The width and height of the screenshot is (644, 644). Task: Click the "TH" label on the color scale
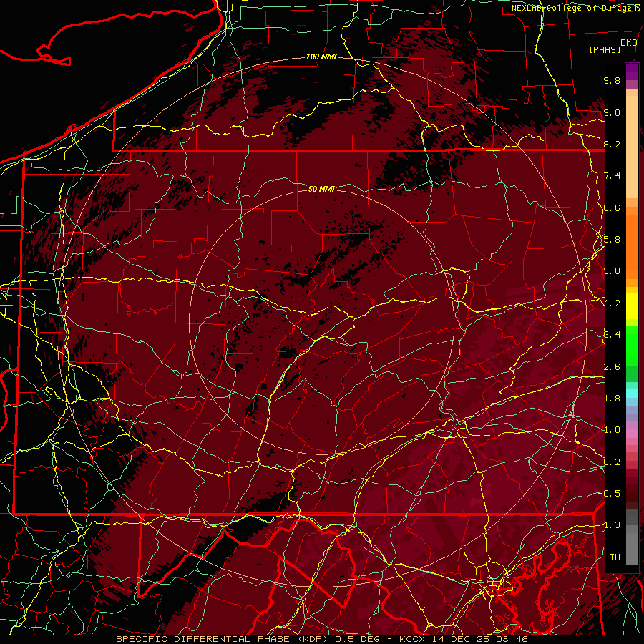pos(615,557)
